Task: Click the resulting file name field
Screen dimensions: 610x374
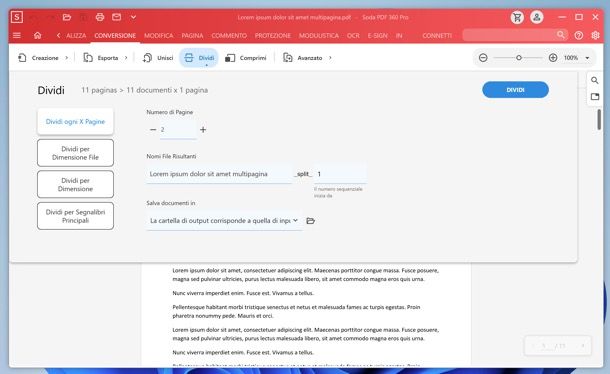Action: pos(219,174)
